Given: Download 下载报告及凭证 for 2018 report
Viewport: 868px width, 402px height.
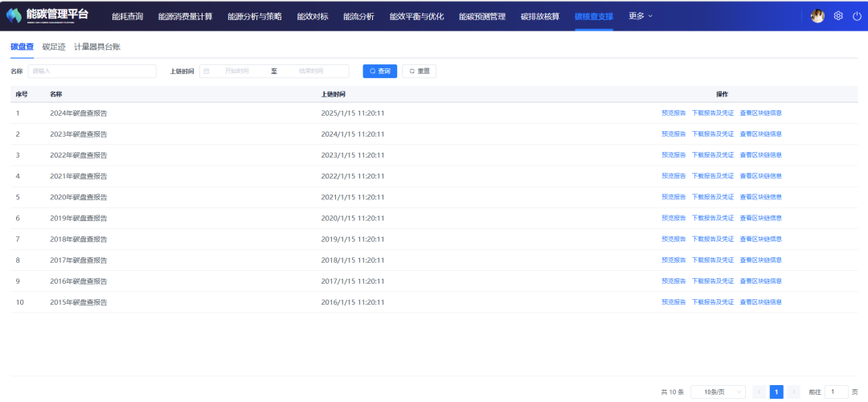Looking at the screenshot, I should [713, 240].
